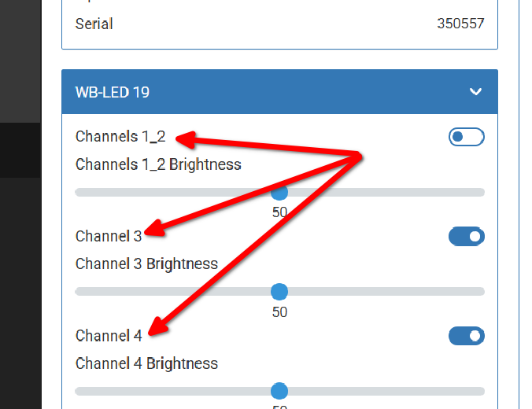
Task: Collapse the WB-LED 19 panel chevron
Action: [x=475, y=91]
